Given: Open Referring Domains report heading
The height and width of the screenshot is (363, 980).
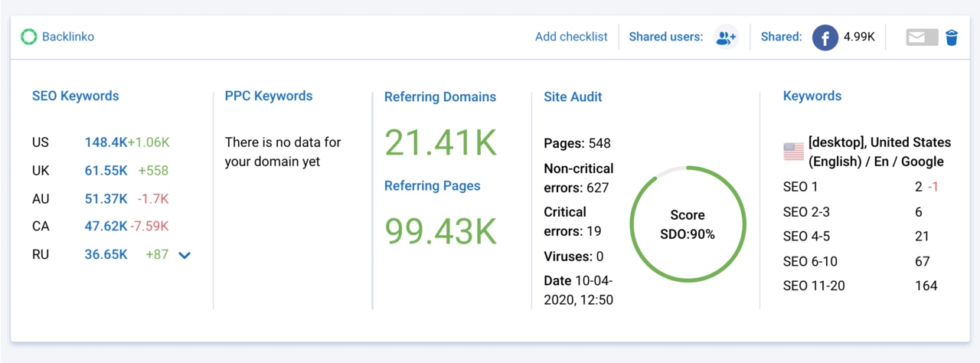Looking at the screenshot, I should (x=440, y=97).
